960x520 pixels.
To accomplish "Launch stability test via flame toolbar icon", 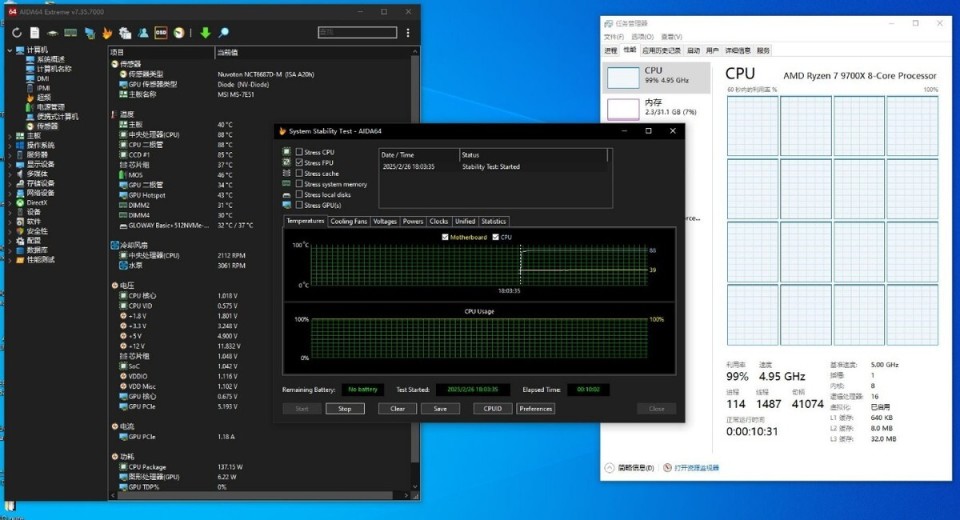I will click(x=107, y=33).
